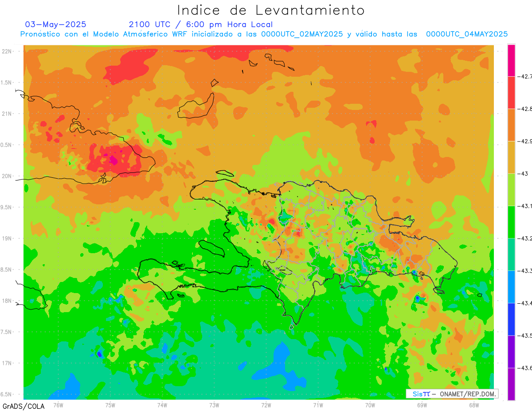Click the '19N' latitude axis label
The width and height of the screenshot is (532, 411).
(8, 239)
